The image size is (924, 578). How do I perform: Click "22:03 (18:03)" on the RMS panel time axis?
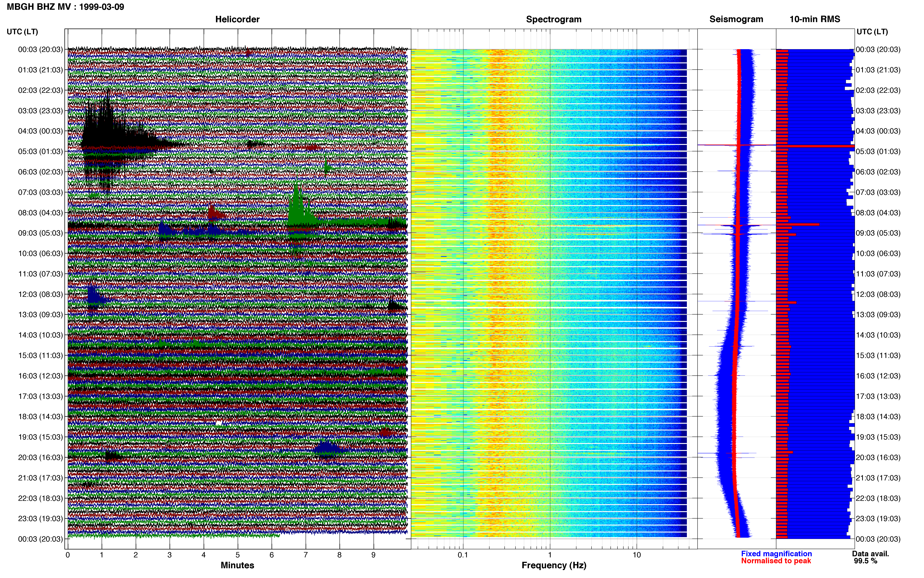click(878, 498)
